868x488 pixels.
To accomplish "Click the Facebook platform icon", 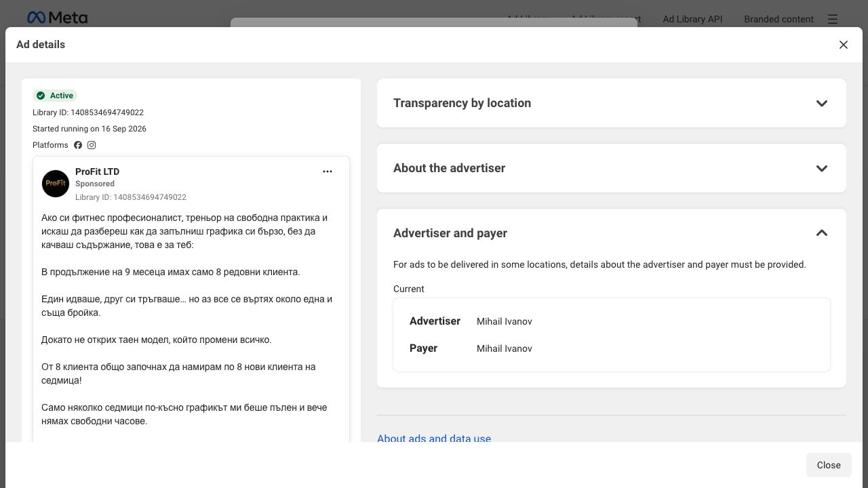I will tap(78, 145).
